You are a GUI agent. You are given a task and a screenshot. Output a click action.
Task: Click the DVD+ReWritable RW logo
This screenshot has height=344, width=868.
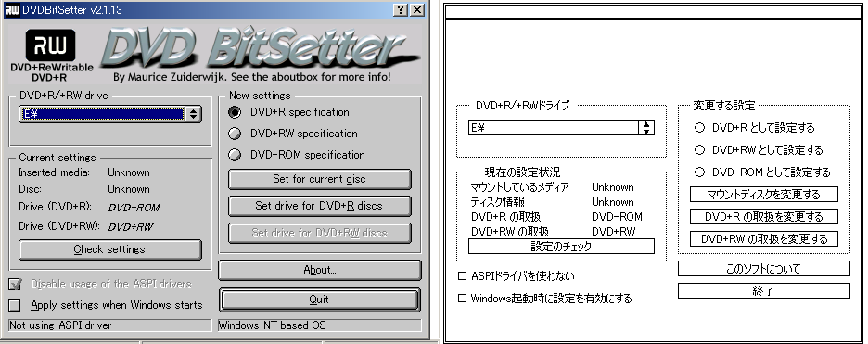coord(50,45)
